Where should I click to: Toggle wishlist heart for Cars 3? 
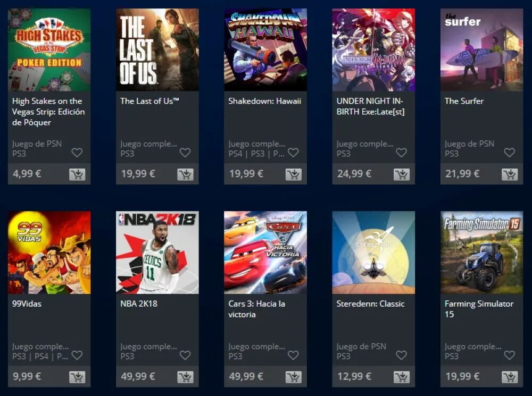pos(293,355)
